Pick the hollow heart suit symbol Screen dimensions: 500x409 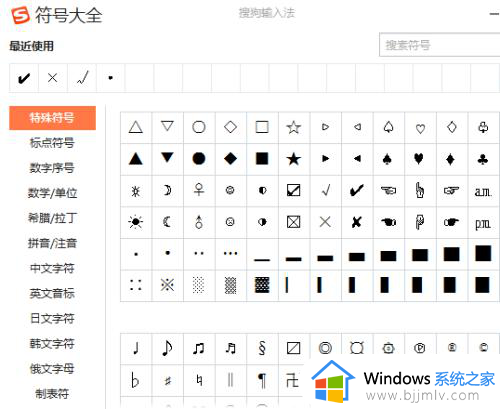420,128
